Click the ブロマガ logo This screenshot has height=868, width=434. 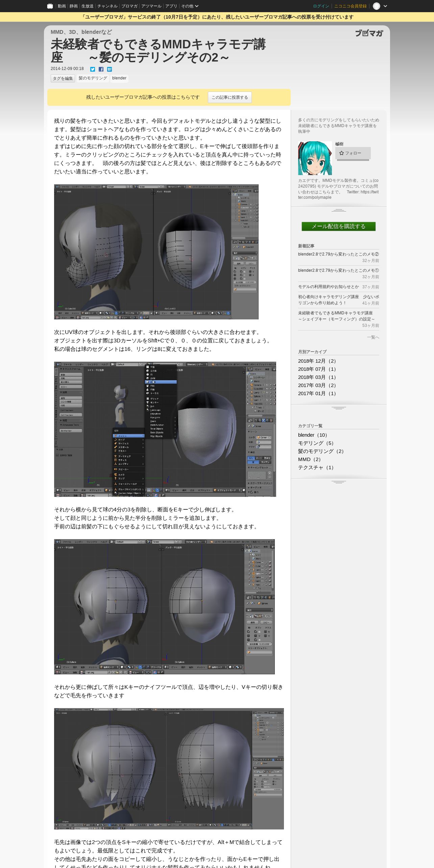pyautogui.click(x=369, y=33)
